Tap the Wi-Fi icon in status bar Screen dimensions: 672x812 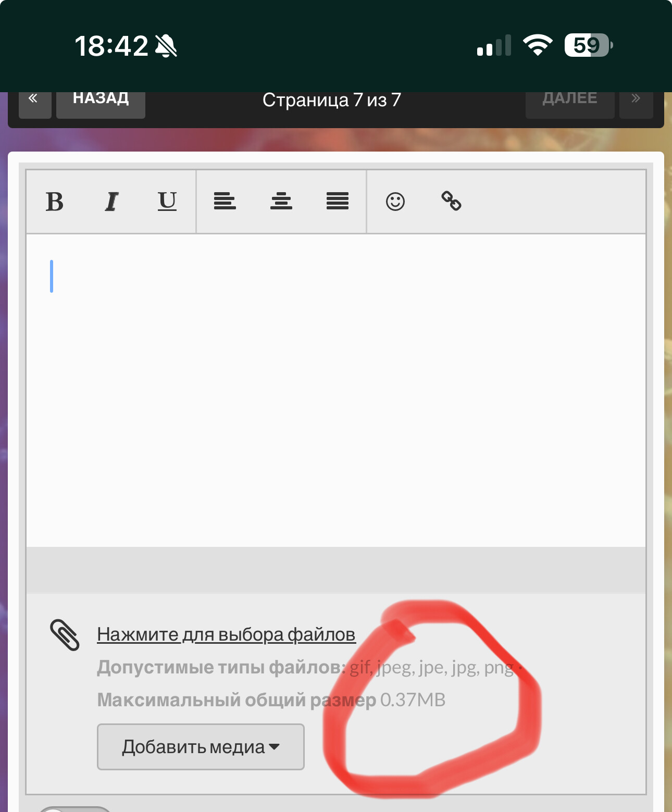pyautogui.click(x=538, y=45)
